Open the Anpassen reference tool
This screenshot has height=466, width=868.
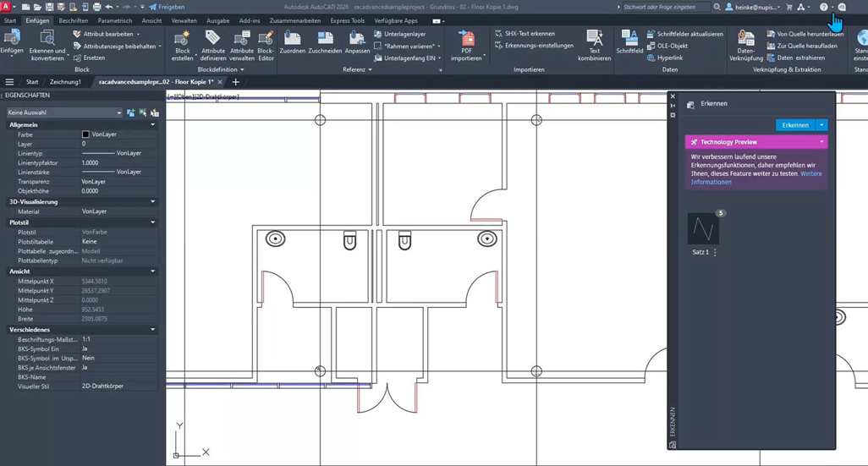(x=357, y=42)
